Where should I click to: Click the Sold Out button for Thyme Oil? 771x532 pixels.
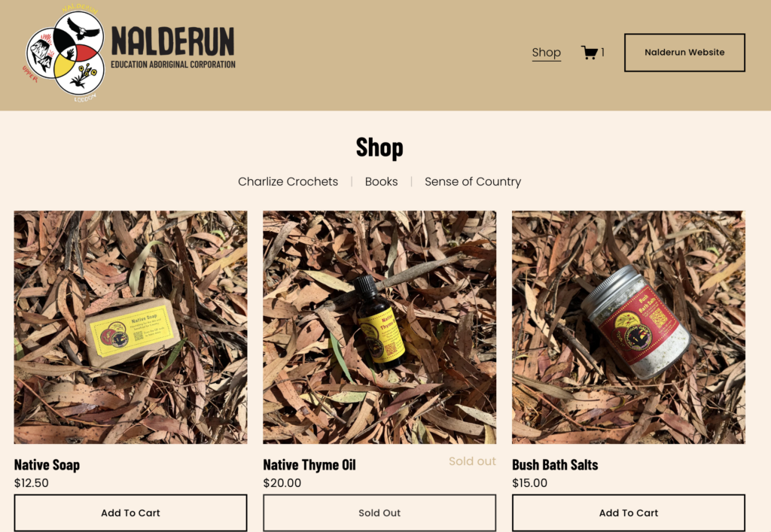click(379, 513)
